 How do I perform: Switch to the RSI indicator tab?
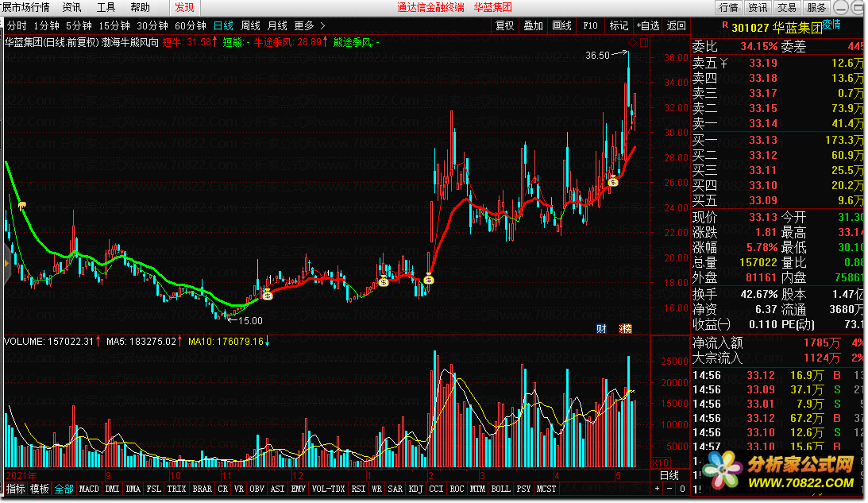359,489
